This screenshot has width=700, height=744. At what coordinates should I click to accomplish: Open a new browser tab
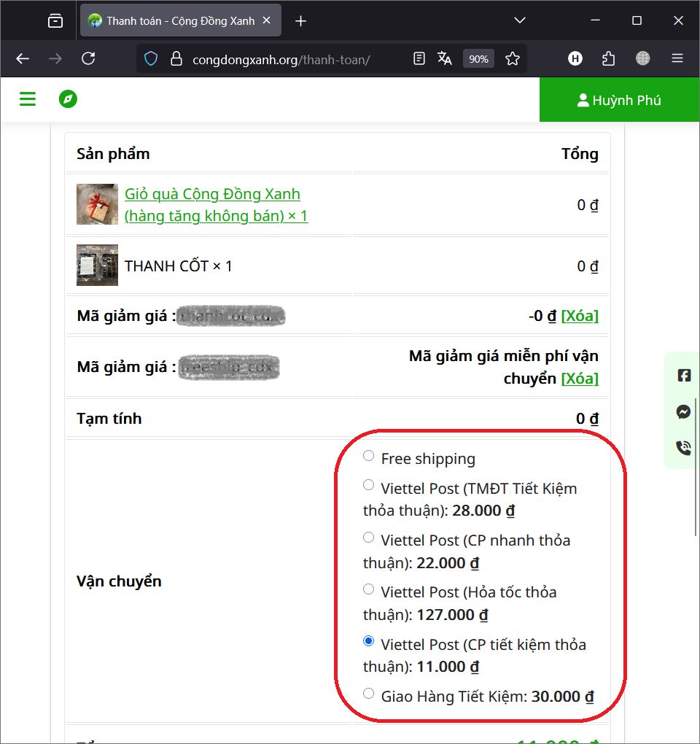point(300,21)
